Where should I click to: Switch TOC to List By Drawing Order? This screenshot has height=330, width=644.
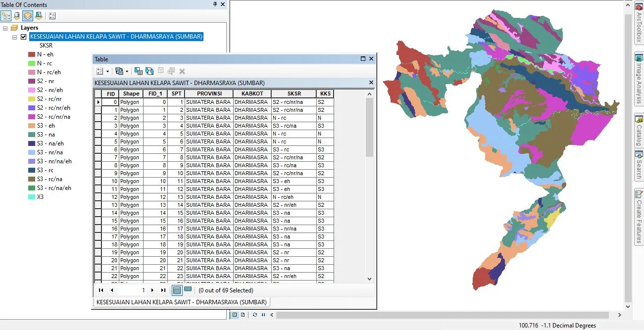(5, 15)
